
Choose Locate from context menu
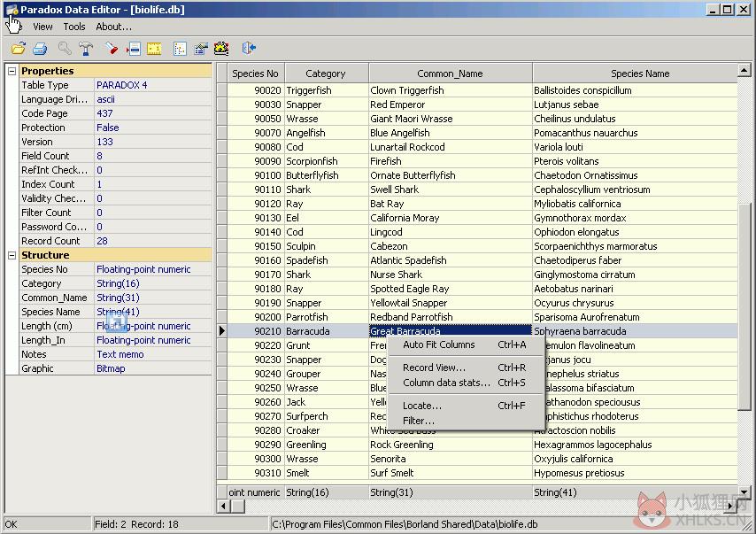click(x=464, y=406)
